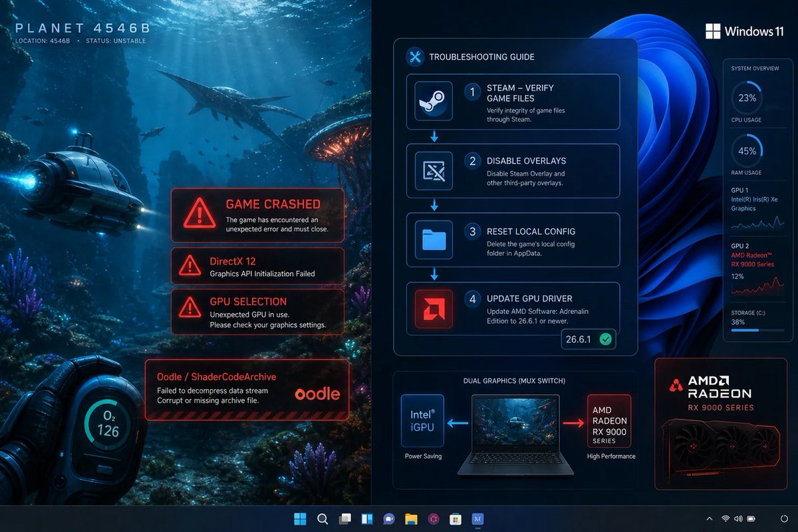798x532 pixels.
Task: Open Task View on the taskbar
Action: (x=344, y=519)
